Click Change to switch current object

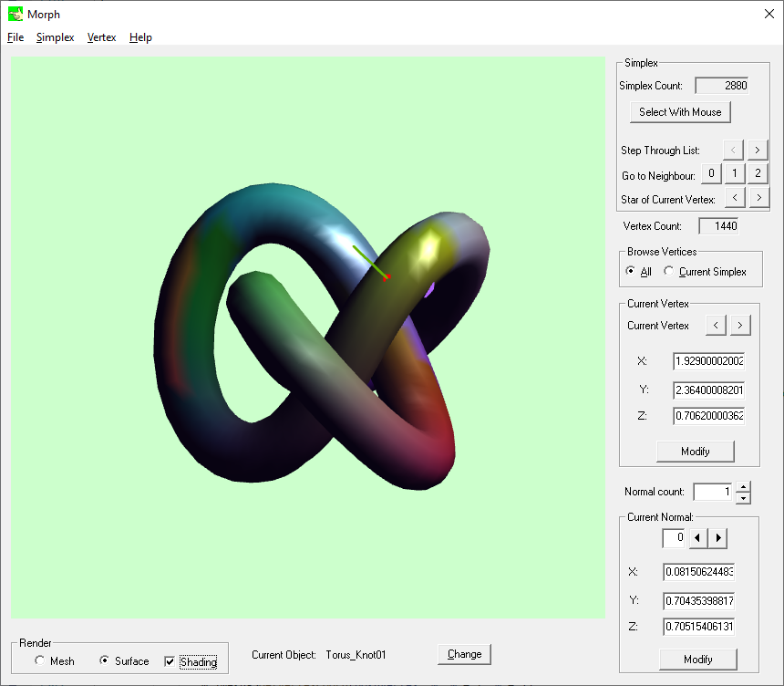click(x=464, y=654)
